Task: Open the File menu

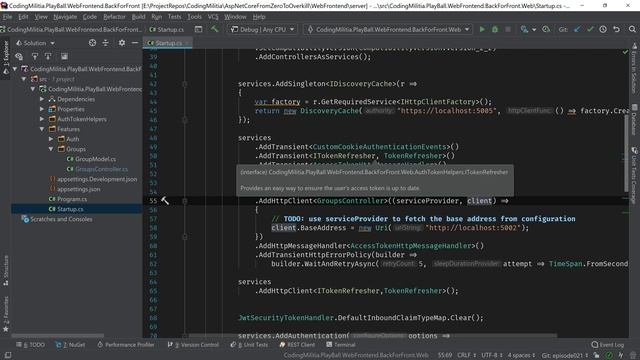Action: [x=7, y=17]
